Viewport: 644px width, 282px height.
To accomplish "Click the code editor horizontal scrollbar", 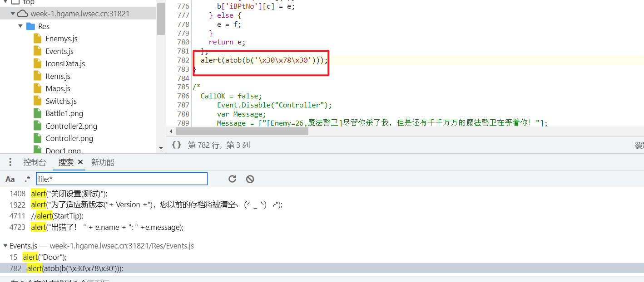I will (x=242, y=131).
